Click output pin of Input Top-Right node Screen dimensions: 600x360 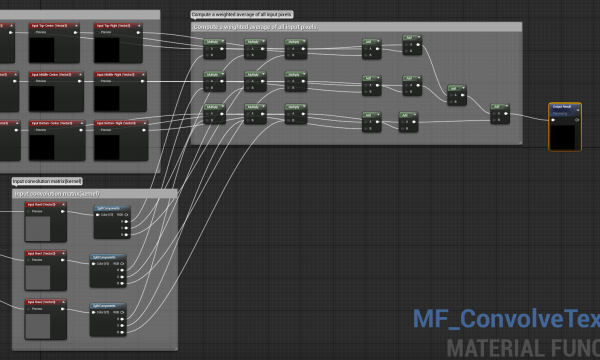pos(138,33)
